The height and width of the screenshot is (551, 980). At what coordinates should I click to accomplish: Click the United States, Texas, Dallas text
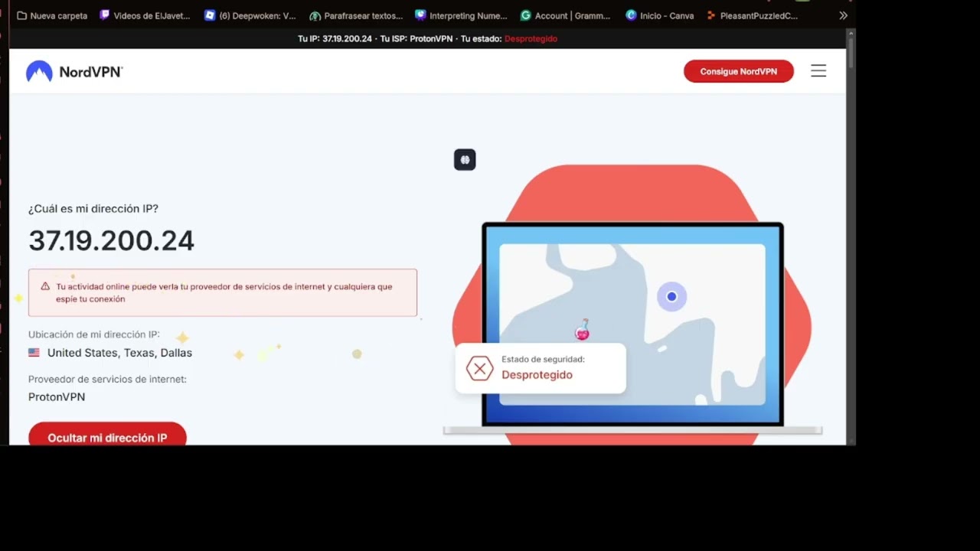[x=119, y=353]
